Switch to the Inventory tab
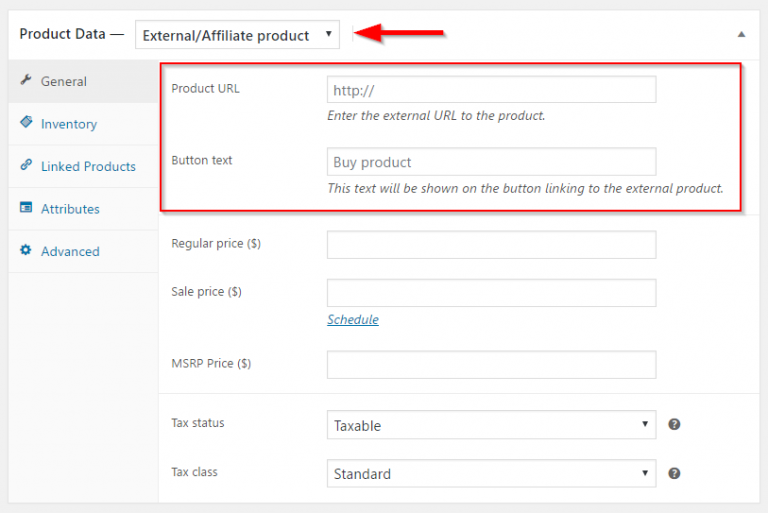This screenshot has height=513, width=768. (x=69, y=124)
